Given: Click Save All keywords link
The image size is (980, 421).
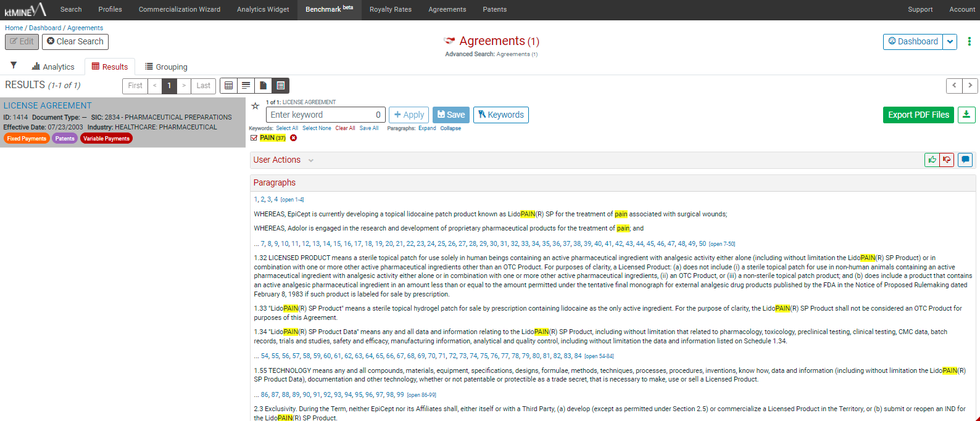Looking at the screenshot, I should click(x=369, y=128).
